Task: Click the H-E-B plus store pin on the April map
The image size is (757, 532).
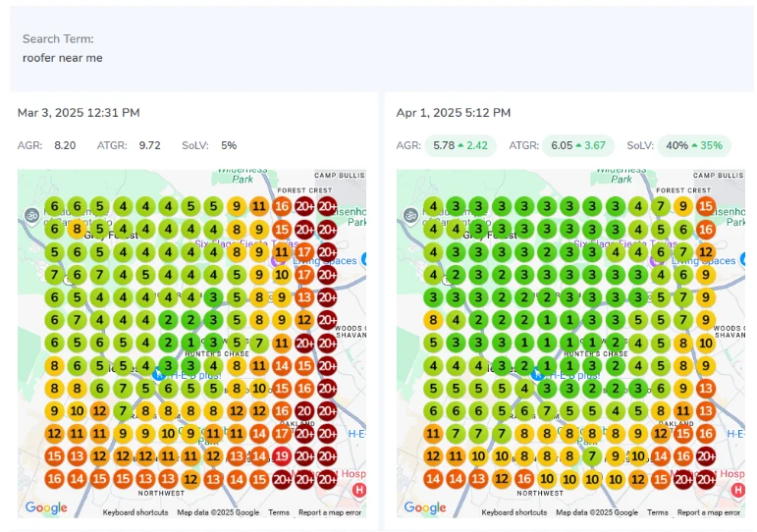Action: point(537,373)
